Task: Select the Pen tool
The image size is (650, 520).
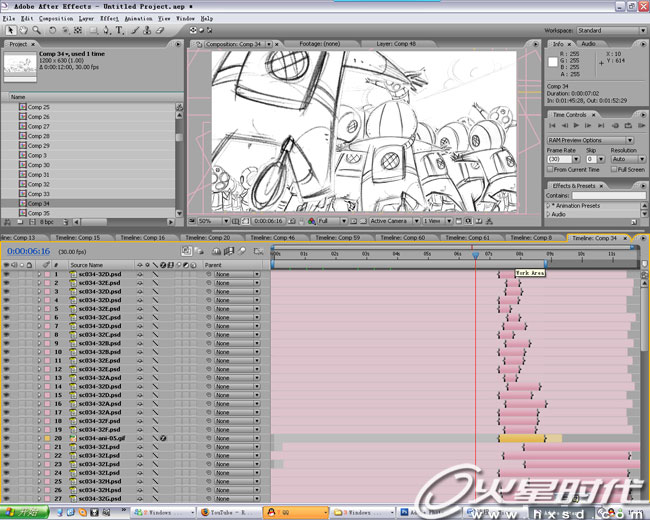Action: click(x=107, y=30)
